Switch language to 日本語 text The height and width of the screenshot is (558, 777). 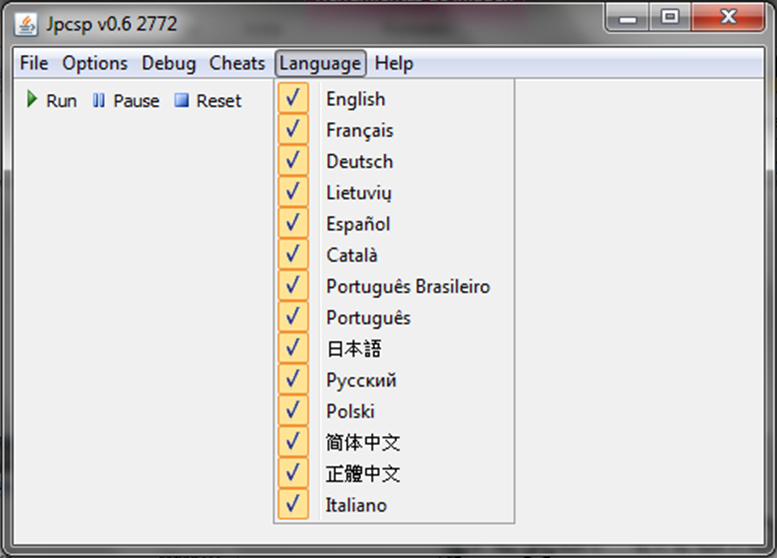(x=354, y=349)
